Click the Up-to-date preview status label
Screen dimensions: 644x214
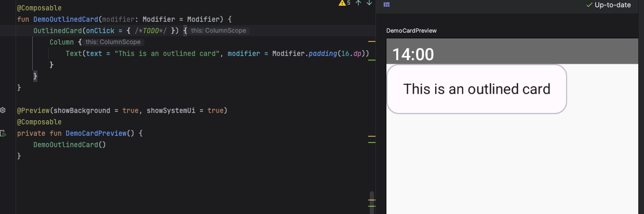coord(612,5)
